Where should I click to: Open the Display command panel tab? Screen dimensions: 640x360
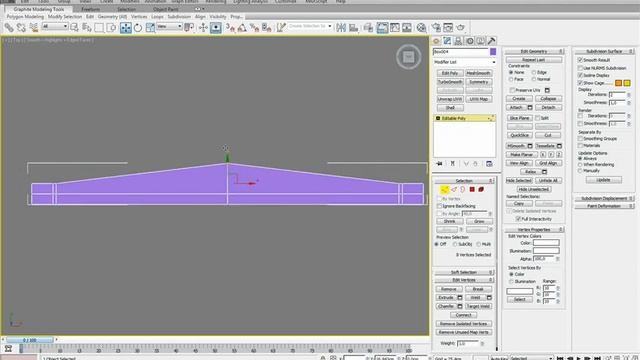(x=480, y=41)
